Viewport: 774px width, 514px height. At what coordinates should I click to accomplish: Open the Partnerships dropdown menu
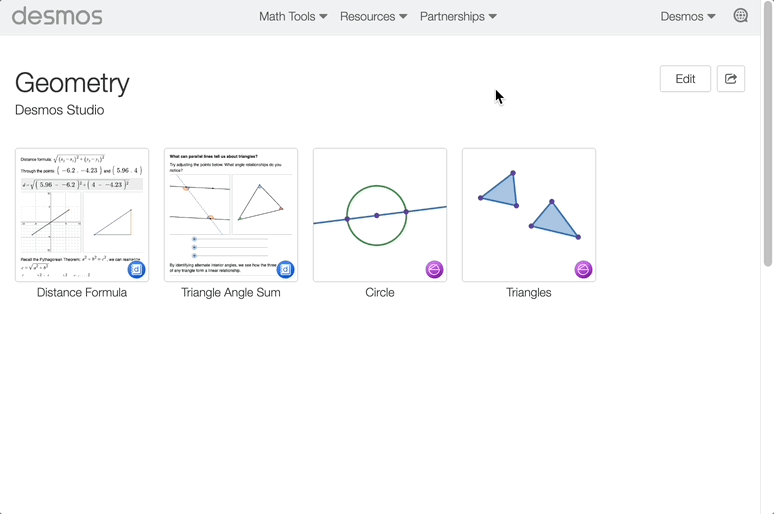[x=458, y=16]
